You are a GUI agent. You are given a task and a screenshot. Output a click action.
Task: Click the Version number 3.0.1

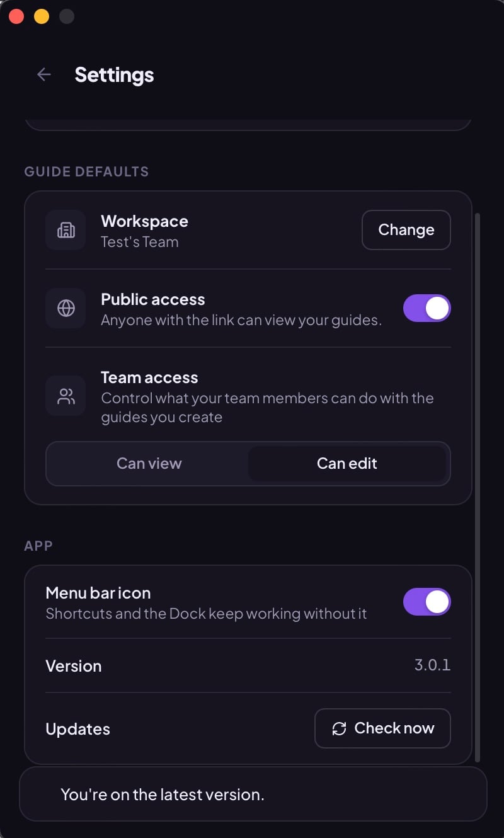(432, 665)
